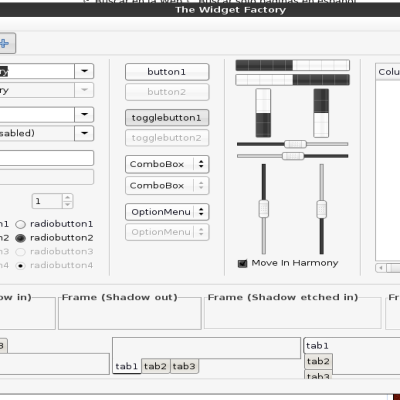Click the 'Frame (Shadow out)' label
The width and height of the screenshot is (400, 400).
(120, 297)
